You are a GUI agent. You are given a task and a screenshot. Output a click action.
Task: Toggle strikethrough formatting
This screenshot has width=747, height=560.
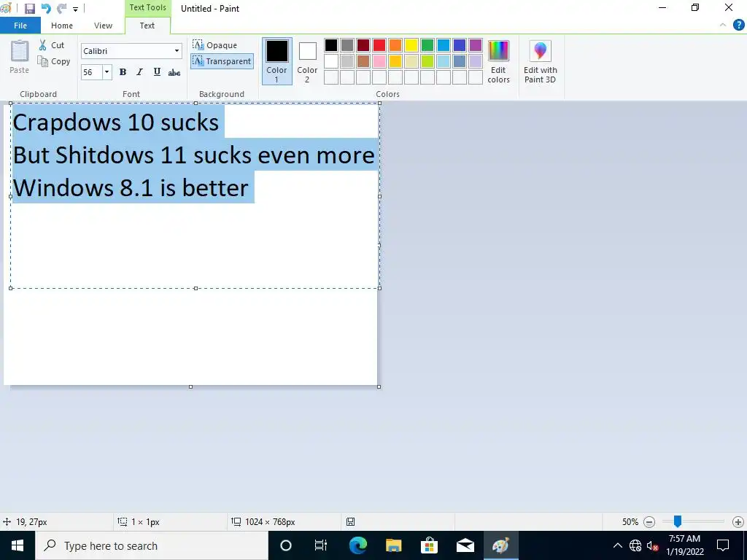click(174, 72)
